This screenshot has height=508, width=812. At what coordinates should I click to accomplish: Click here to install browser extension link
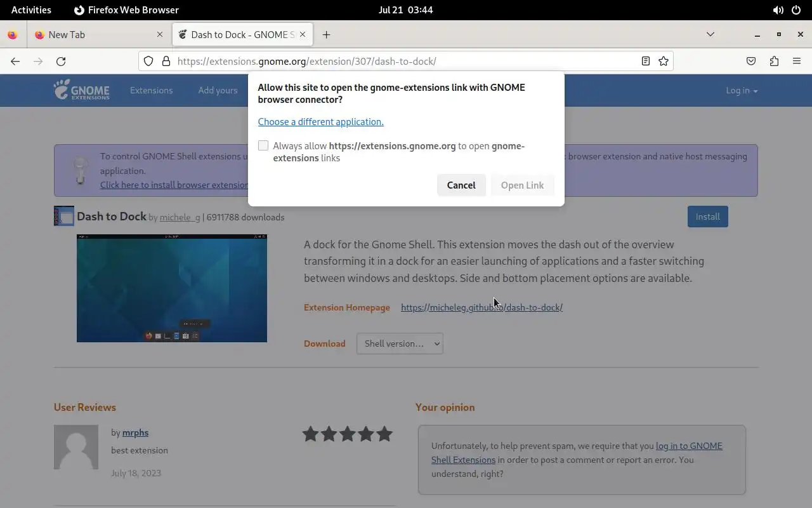click(x=174, y=185)
